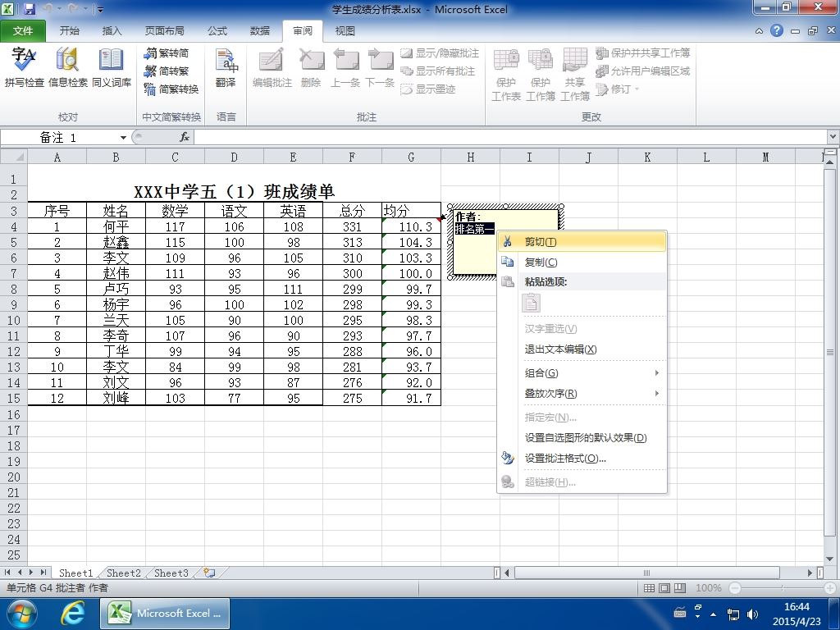Click the Excel help question mark icon

(776, 30)
